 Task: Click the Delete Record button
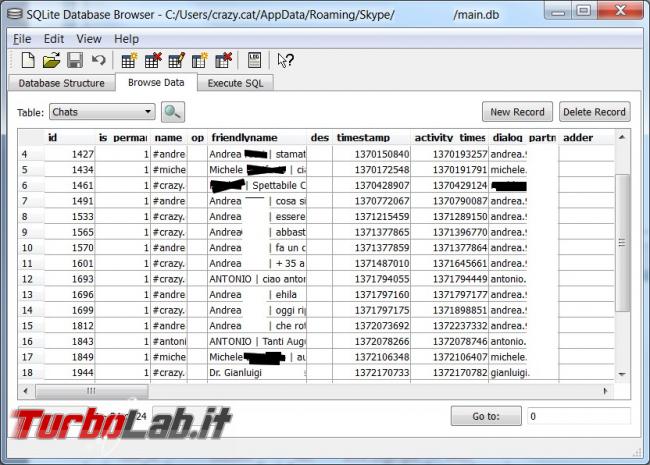pos(594,112)
